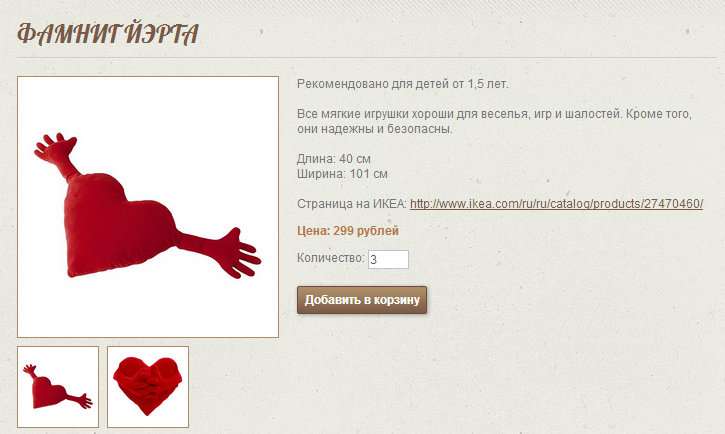
Task: Click the Рекомендовано для детей age recommendation text
Action: click(402, 84)
